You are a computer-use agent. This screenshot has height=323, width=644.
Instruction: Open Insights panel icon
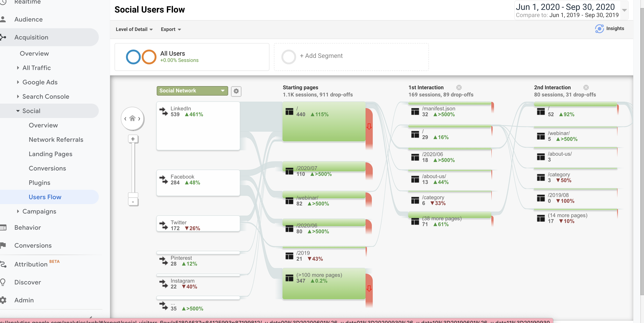[599, 29]
